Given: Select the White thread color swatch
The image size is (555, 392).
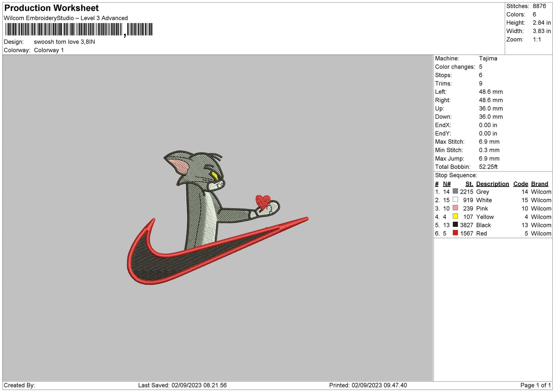Looking at the screenshot, I should (455, 200).
